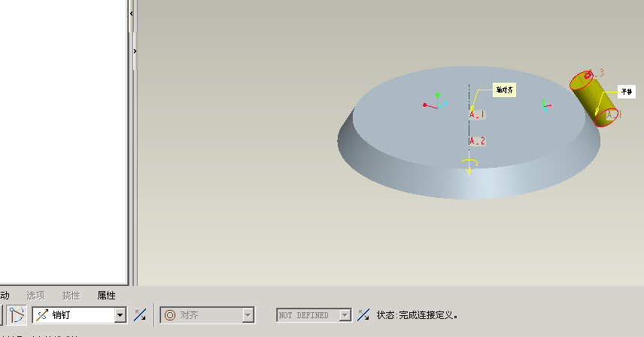Pick the A_2 axis label on the disc
The image size is (644, 337).
477,141
